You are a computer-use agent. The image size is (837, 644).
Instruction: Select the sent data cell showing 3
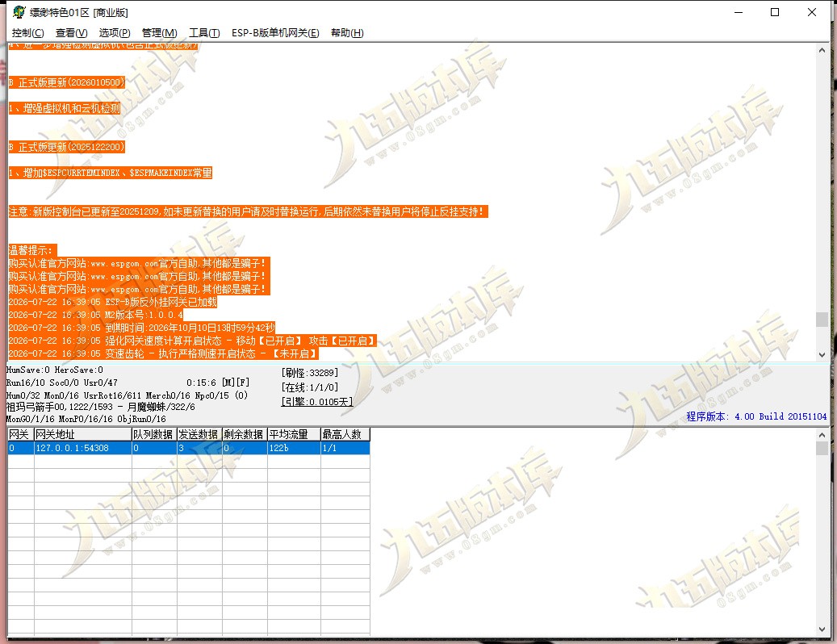pos(199,448)
